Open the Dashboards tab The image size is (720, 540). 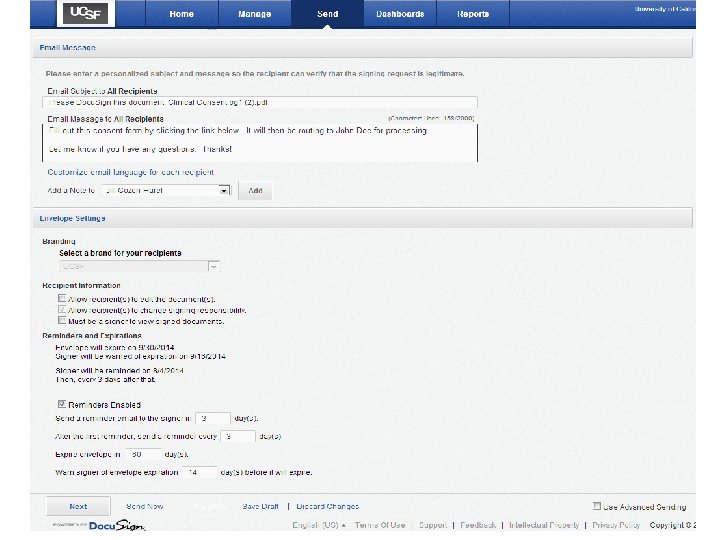400,14
